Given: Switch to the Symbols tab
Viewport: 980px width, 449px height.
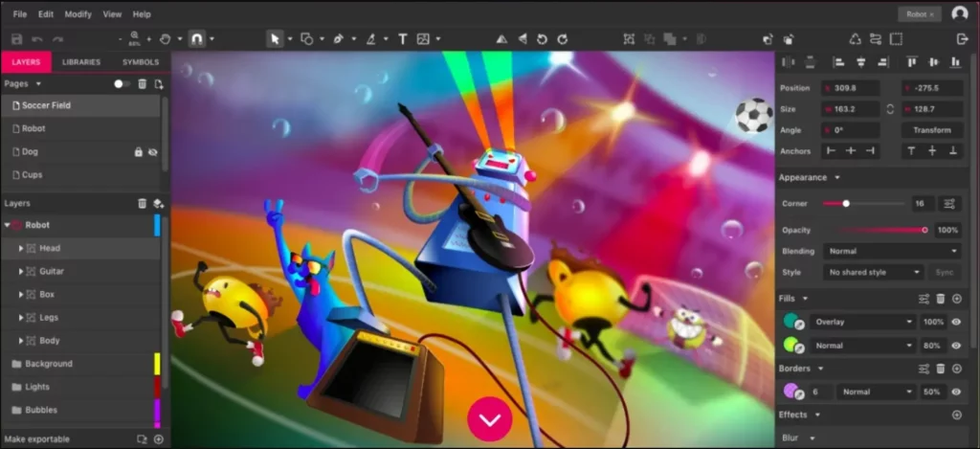Looking at the screenshot, I should coord(141,62).
